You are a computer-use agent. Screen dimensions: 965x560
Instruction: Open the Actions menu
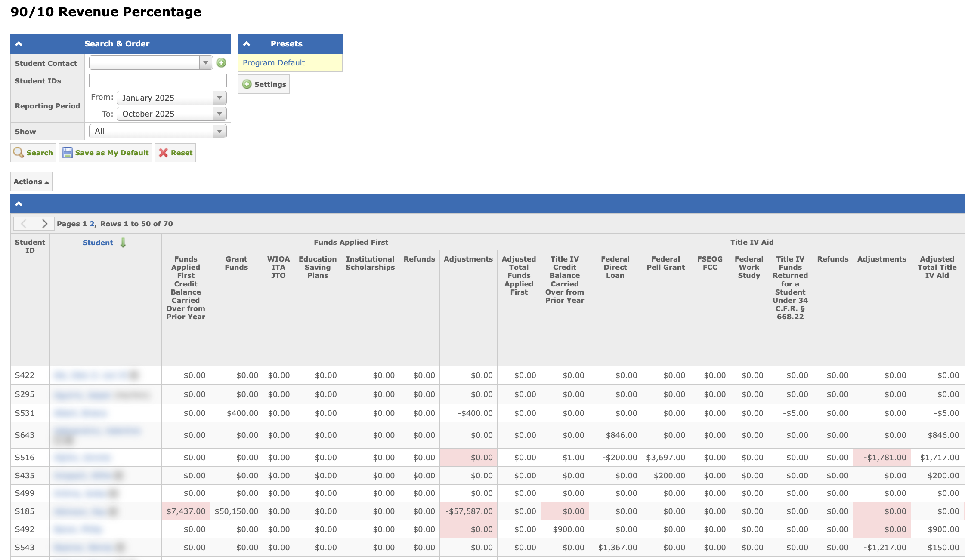point(31,182)
